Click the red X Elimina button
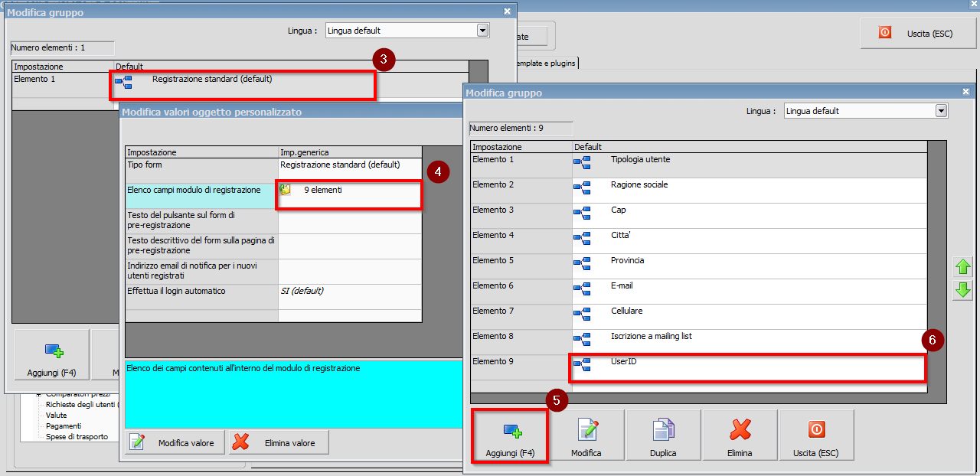 coord(740,436)
